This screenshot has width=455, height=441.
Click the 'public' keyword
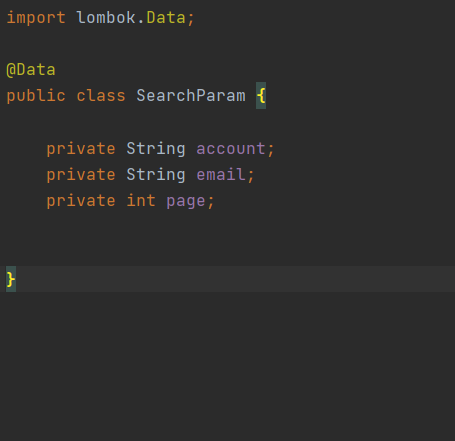36,96
